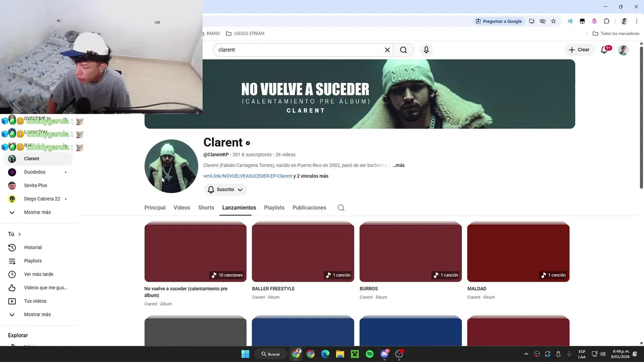Open the YouTube account avatar menu

pyautogui.click(x=623, y=50)
